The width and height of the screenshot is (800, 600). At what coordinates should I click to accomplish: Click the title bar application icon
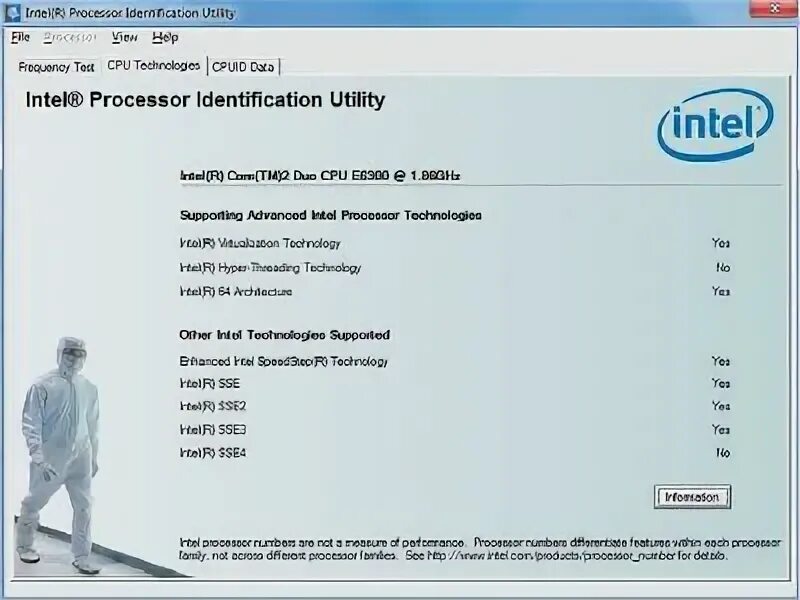pos(13,13)
